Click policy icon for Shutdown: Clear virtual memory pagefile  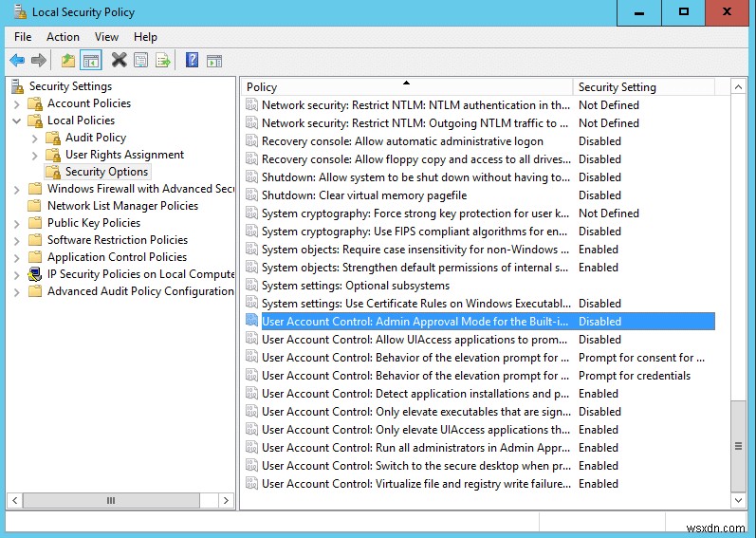pyautogui.click(x=251, y=195)
